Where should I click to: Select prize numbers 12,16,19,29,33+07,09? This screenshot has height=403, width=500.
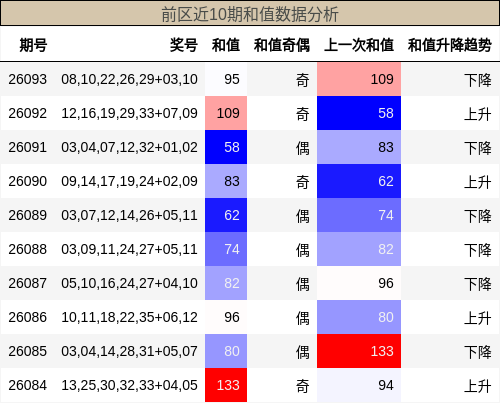(129, 113)
